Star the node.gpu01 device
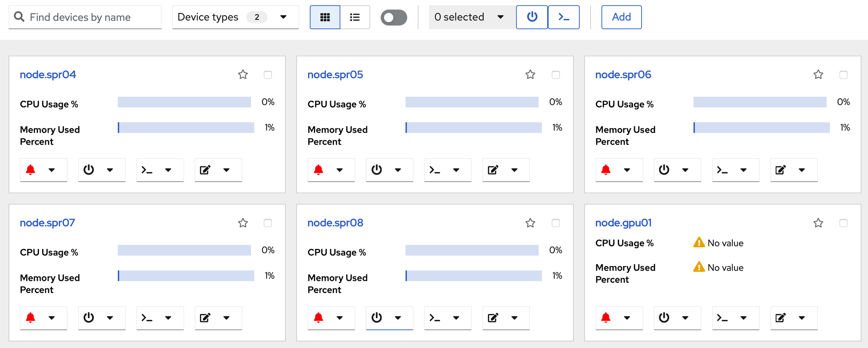 [x=818, y=223]
